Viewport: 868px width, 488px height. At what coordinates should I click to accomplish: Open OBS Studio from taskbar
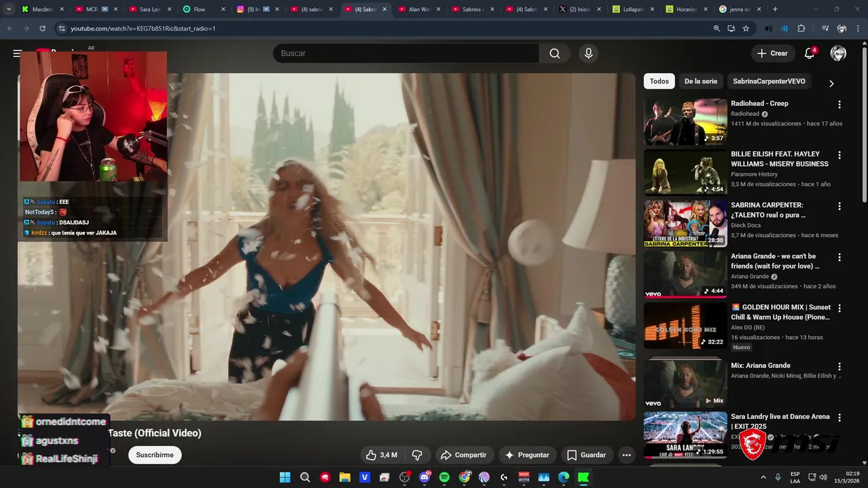tap(405, 477)
